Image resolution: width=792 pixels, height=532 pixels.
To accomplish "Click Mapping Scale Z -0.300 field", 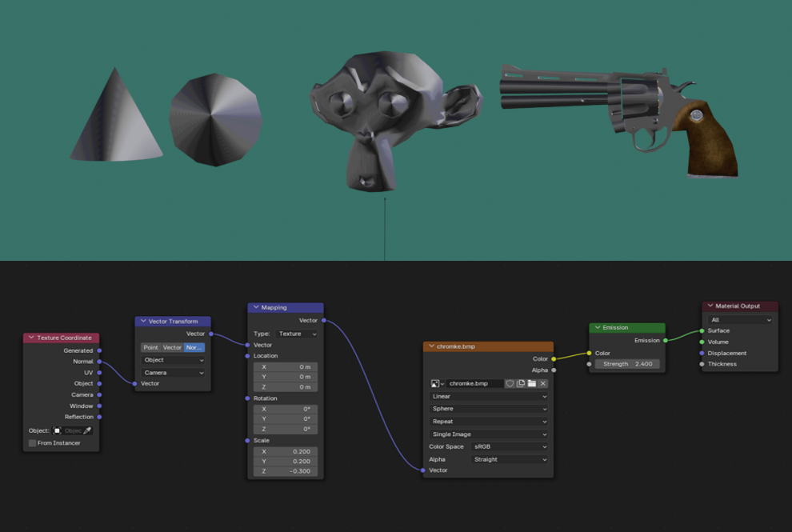I will coord(286,471).
